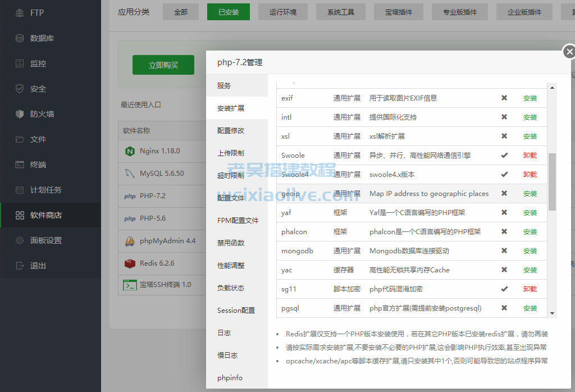
Task: Switch to the 宝塔插件 plugins tab
Action: (398, 11)
